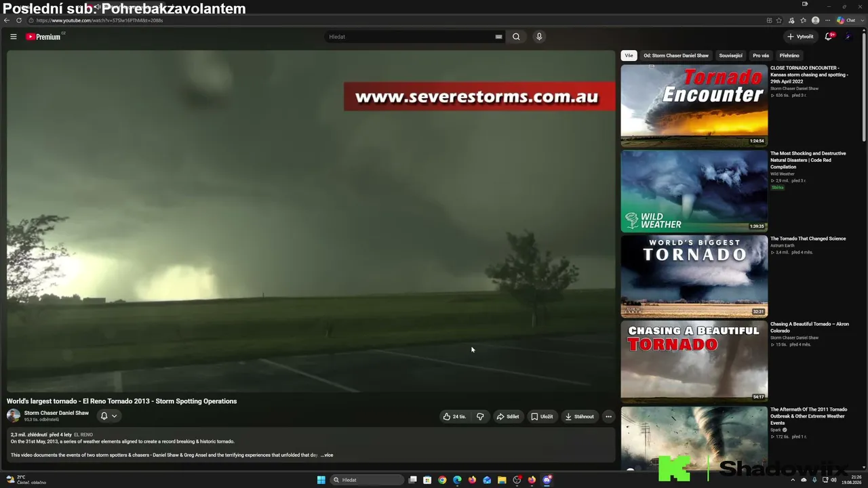Screen dimensions: 868x488
Task: Click the Sdílet share button
Action: pos(508,417)
